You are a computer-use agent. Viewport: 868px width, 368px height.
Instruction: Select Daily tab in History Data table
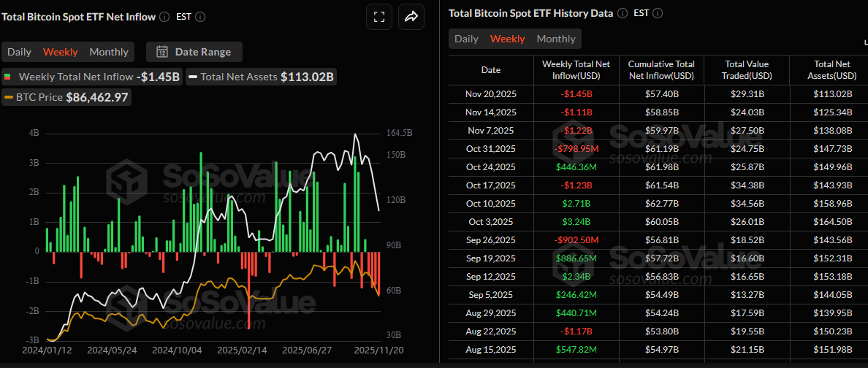point(466,39)
